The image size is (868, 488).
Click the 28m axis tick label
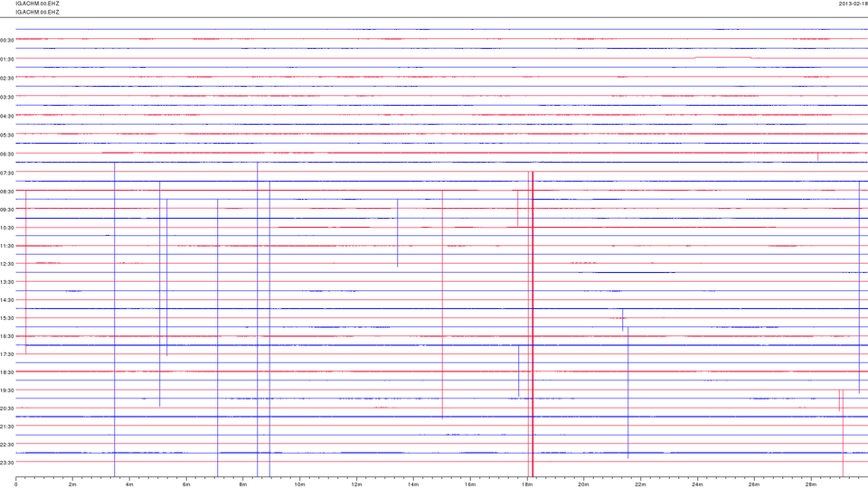coord(810,484)
